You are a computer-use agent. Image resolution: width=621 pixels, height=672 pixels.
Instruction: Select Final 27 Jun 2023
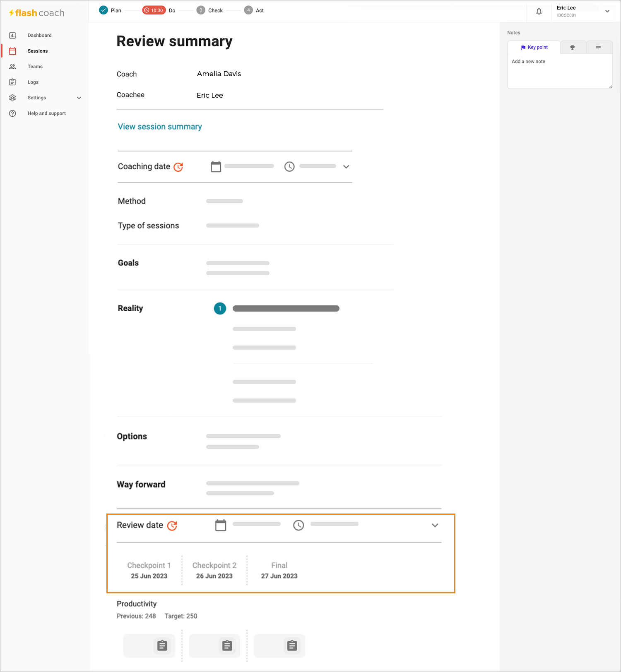[279, 571]
